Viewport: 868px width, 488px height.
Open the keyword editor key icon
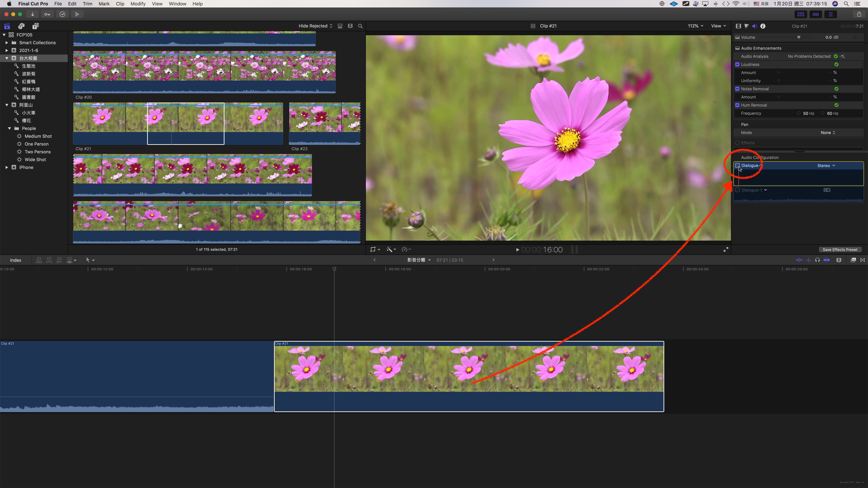tap(47, 14)
